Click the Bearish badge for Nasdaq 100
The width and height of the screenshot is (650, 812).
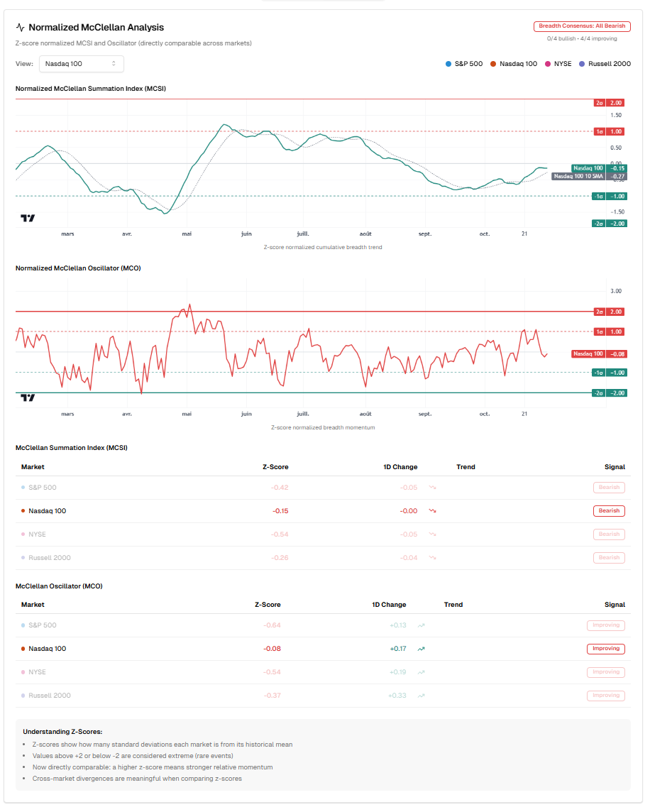(609, 511)
